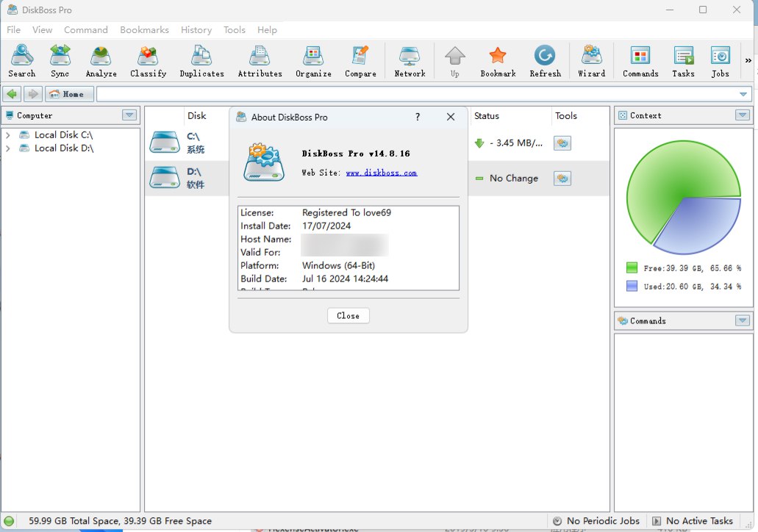This screenshot has width=758, height=532.
Task: Click the Disk column header
Action: [x=197, y=115]
